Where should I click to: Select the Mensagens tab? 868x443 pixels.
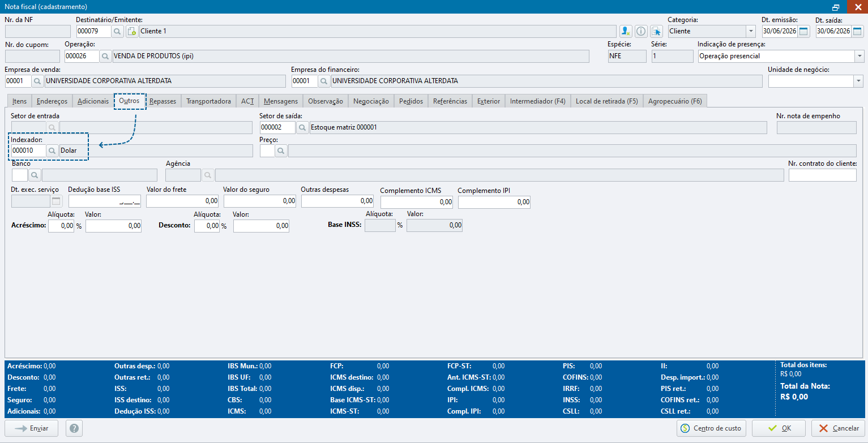point(281,101)
